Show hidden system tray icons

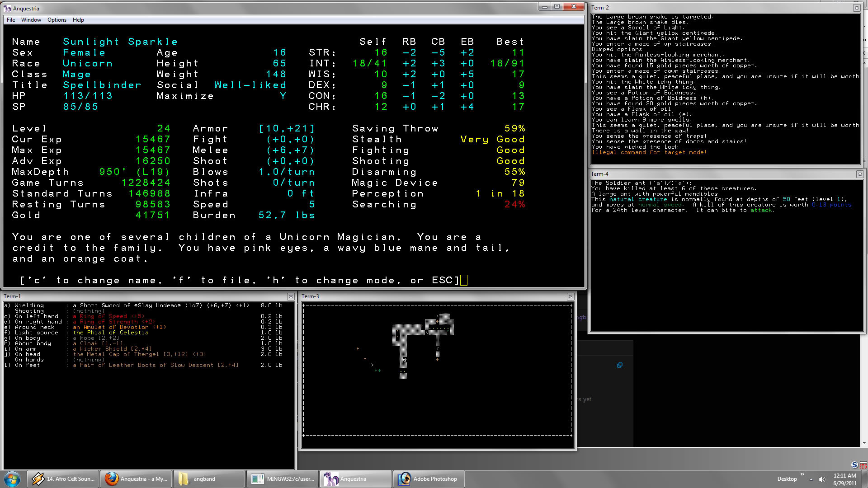pyautogui.click(x=811, y=479)
